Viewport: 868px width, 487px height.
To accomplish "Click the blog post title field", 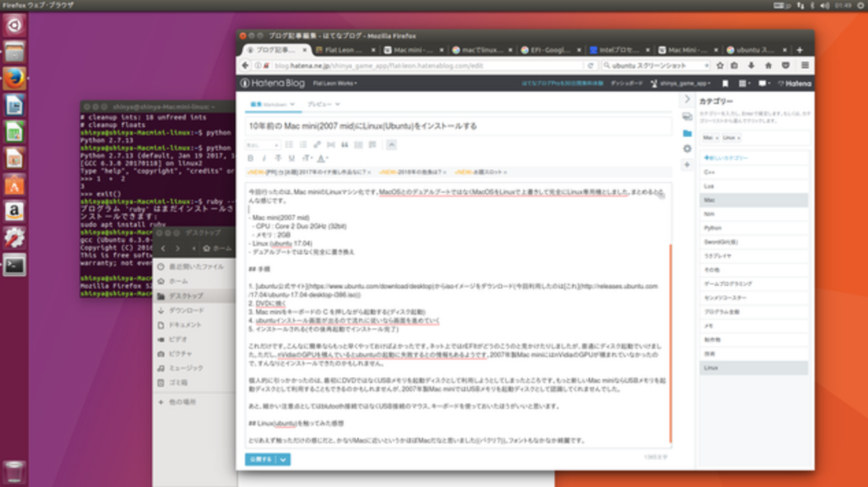I will [458, 125].
